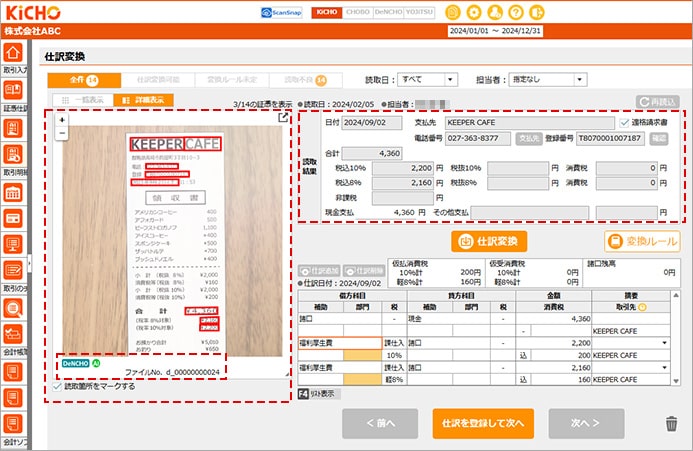Open 摘要 dropdown on the 2,160 row
Viewport: 693px width, 451px height.
664,367
